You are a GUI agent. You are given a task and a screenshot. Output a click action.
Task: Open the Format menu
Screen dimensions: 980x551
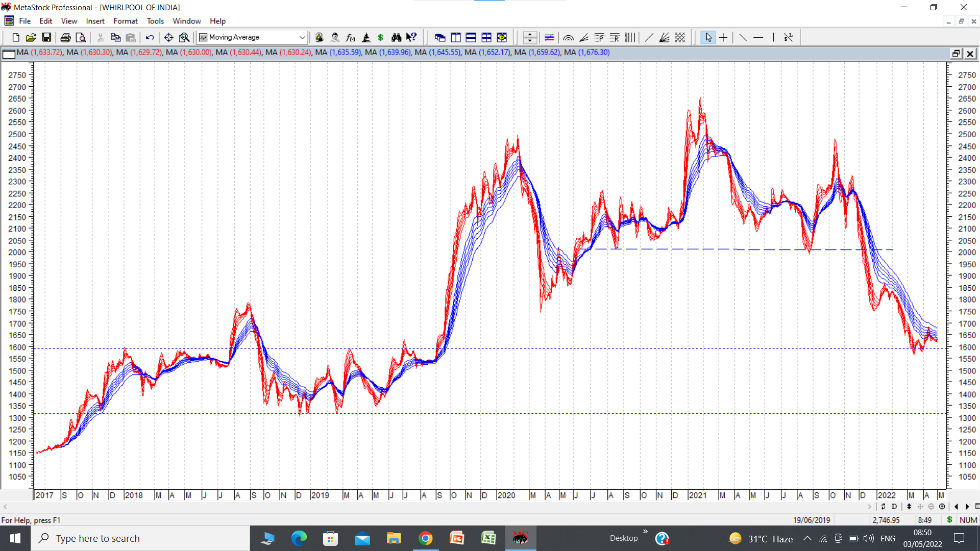pyautogui.click(x=125, y=21)
